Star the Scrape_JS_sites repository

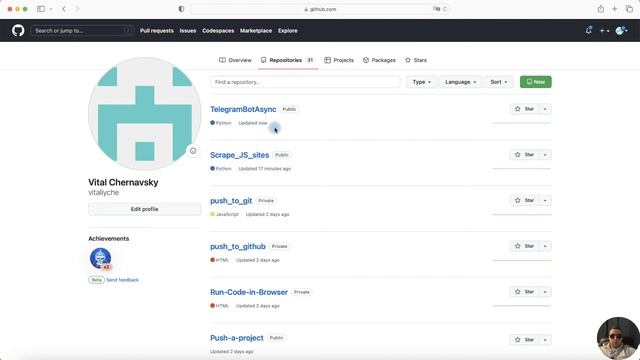tap(524, 155)
